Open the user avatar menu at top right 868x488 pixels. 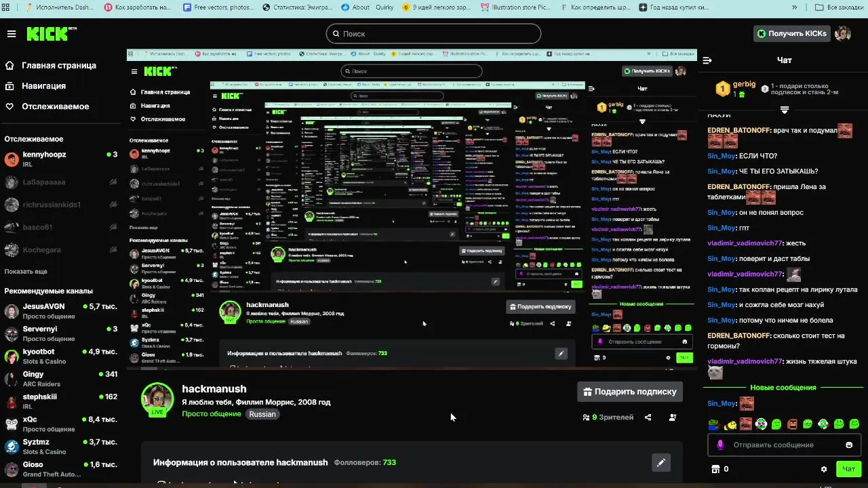point(843,33)
